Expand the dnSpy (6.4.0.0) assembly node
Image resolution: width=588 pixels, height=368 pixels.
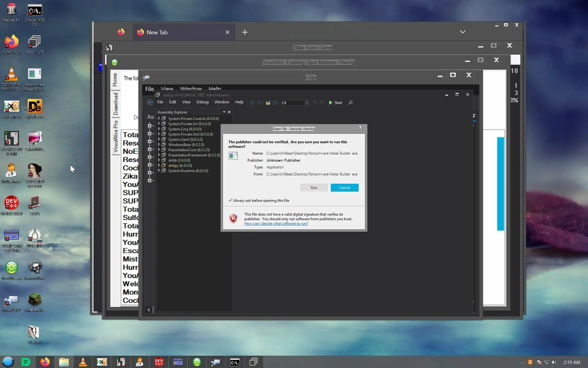[159, 165]
